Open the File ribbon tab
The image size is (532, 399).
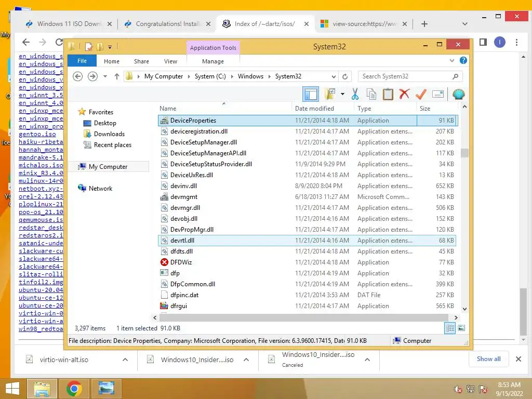(x=82, y=61)
